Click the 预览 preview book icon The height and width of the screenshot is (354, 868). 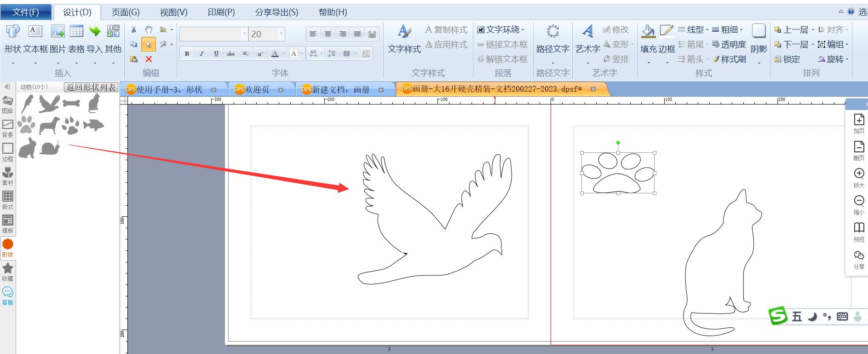(x=859, y=227)
